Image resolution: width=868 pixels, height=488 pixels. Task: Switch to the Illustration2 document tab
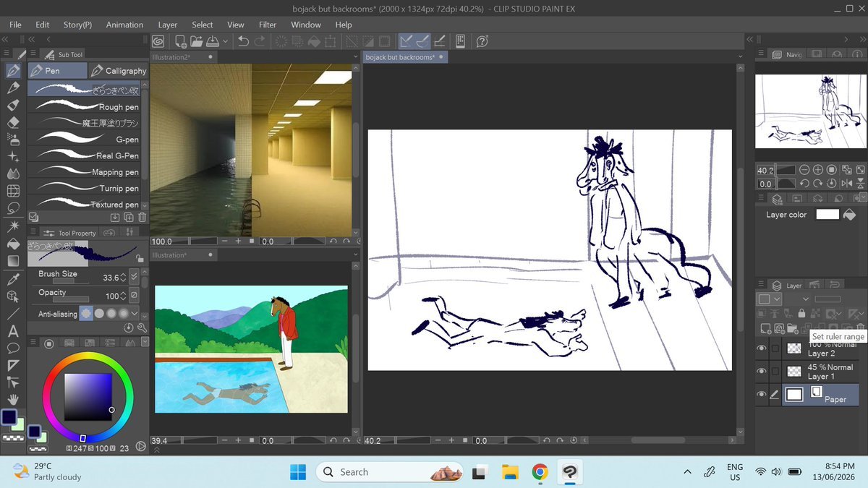(182, 56)
